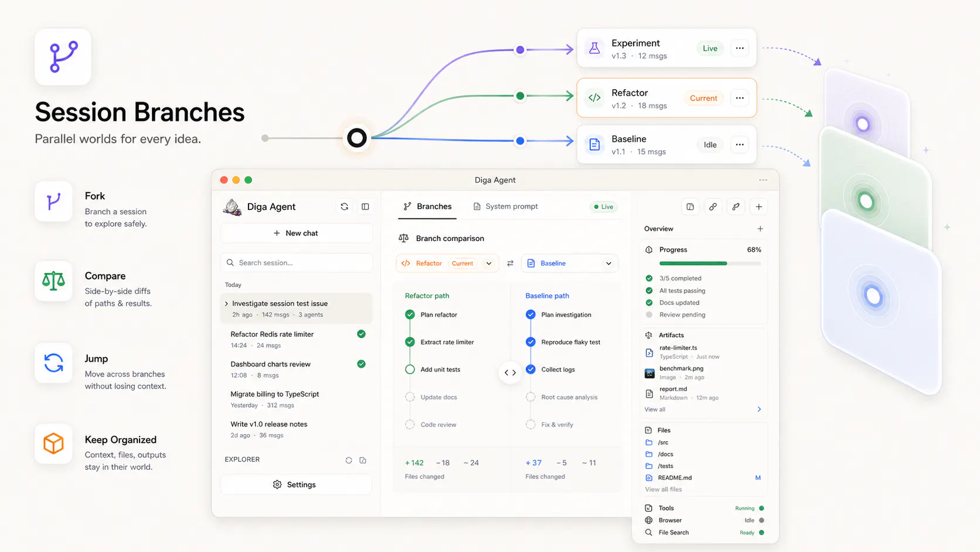Screen dimensions: 980x552
Task: Click the plus icon in right toolbar
Action: pyautogui.click(x=758, y=206)
